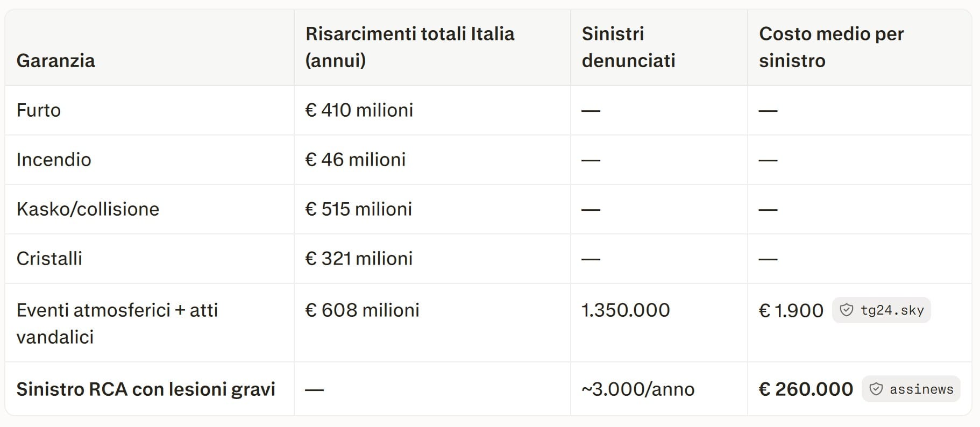Click the Cristalli row label
Viewport: 980px width, 427px height.
[49, 259]
